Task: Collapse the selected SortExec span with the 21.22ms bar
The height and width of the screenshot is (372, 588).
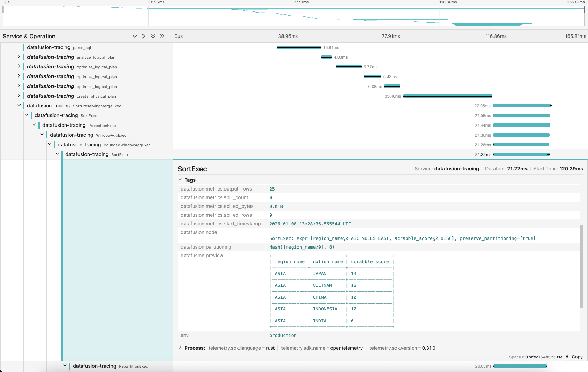Action: [57, 154]
